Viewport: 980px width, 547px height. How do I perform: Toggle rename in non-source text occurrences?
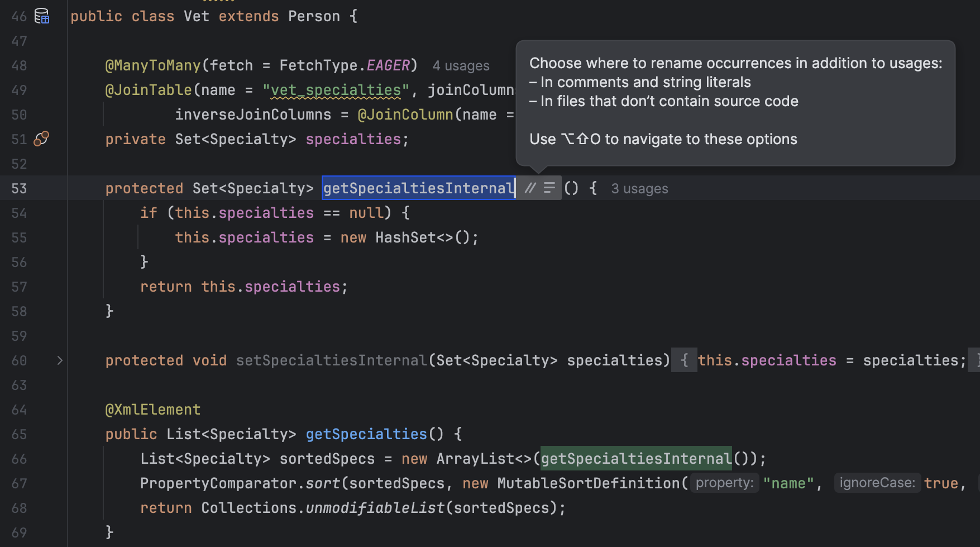coord(549,188)
